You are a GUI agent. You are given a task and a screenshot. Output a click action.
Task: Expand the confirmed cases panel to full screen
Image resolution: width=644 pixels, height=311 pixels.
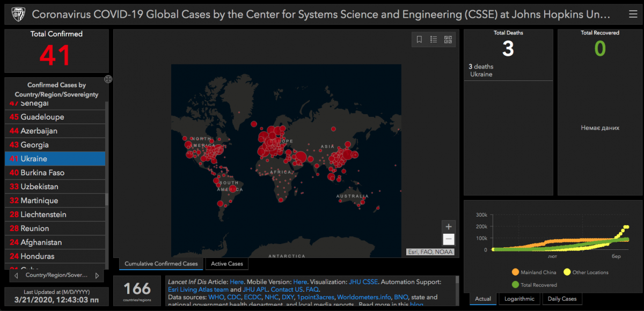[108, 79]
